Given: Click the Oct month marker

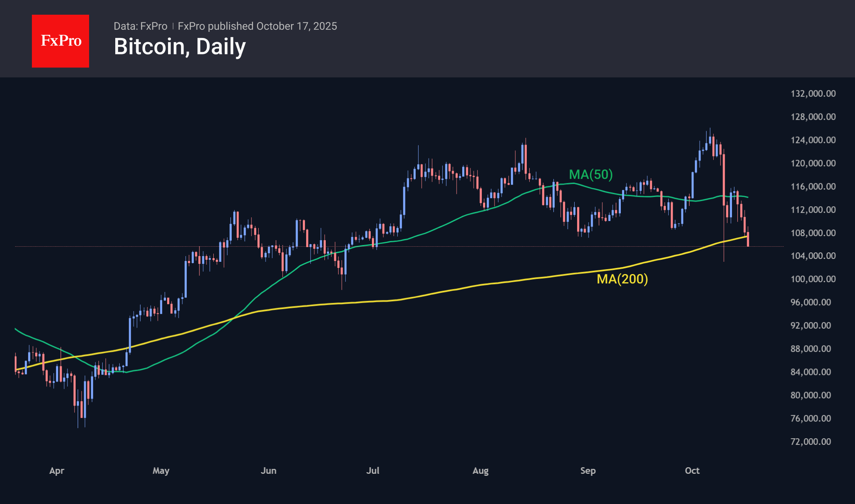Looking at the screenshot, I should click(692, 471).
